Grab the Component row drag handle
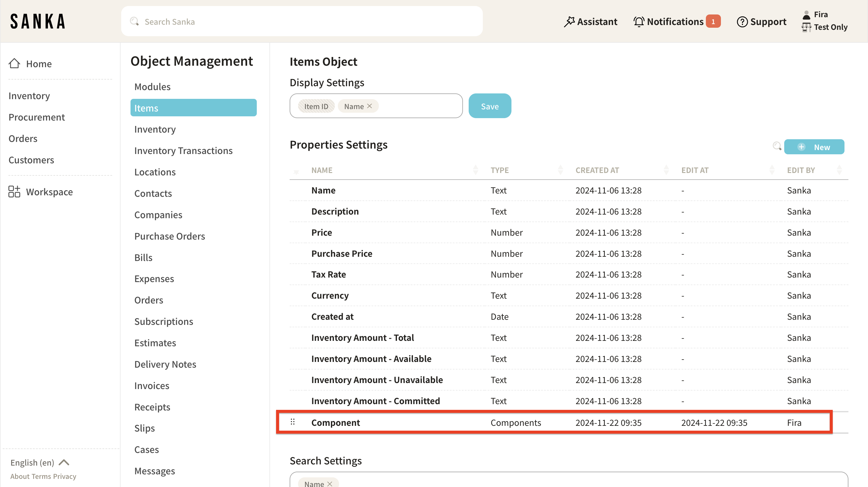 (x=292, y=422)
